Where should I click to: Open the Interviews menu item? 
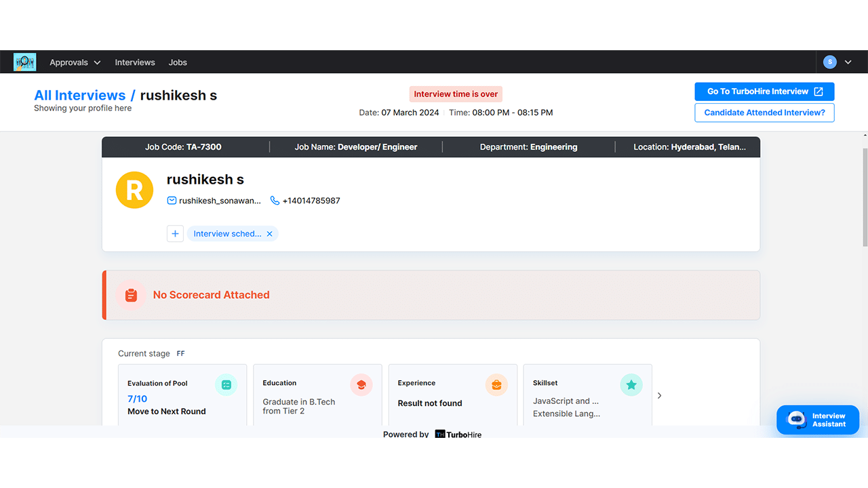135,62
